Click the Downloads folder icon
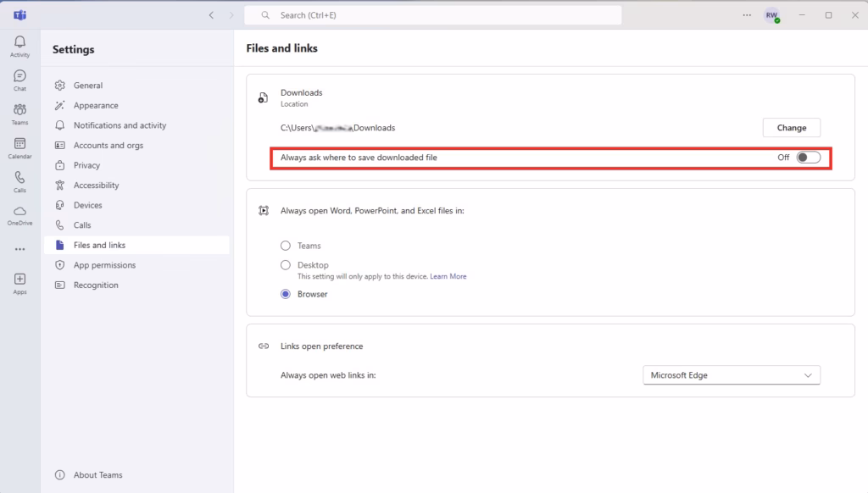This screenshot has height=493, width=868. [x=264, y=98]
